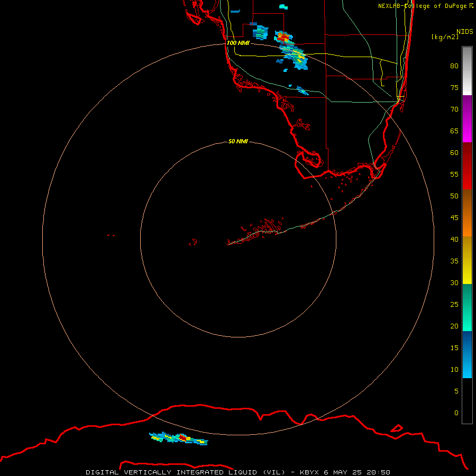Click the DIGITAL VERTICALLY INTEGRATED LIQUID title text
Image resolution: width=476 pixels, height=476 pixels.
tap(186, 472)
